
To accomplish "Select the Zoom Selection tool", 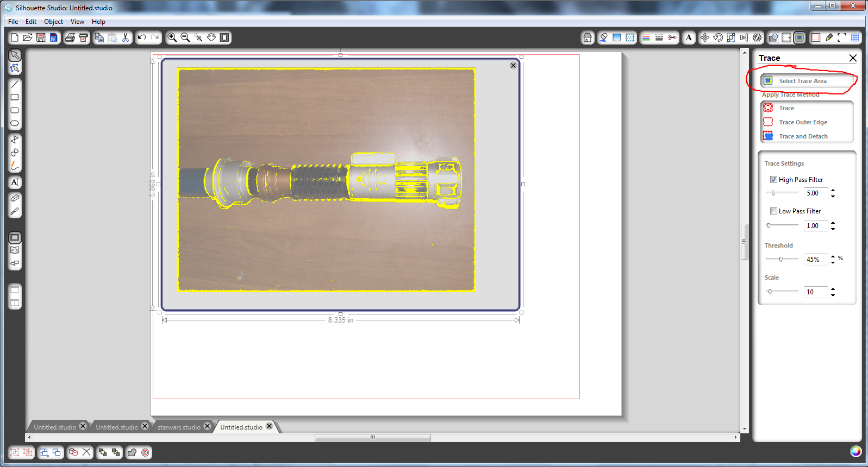I will (x=198, y=37).
